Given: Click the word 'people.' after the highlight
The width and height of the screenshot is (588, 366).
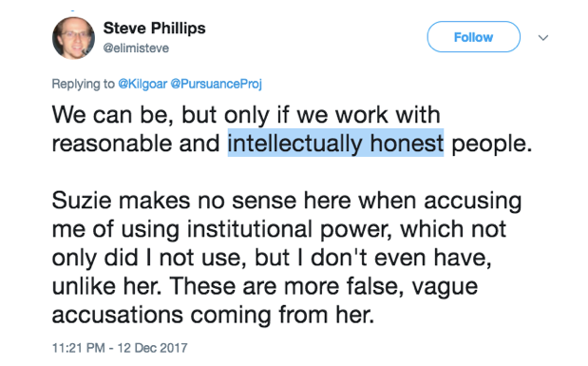Looking at the screenshot, I should 492,144.
